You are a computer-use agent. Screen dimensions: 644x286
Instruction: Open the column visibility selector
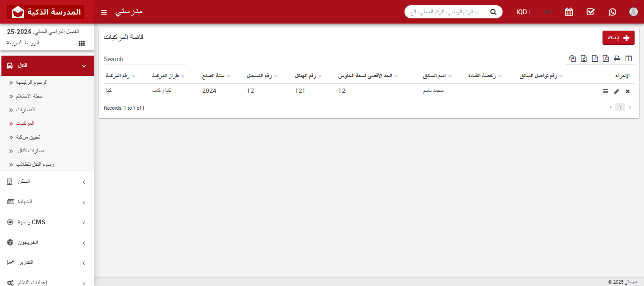628,58
